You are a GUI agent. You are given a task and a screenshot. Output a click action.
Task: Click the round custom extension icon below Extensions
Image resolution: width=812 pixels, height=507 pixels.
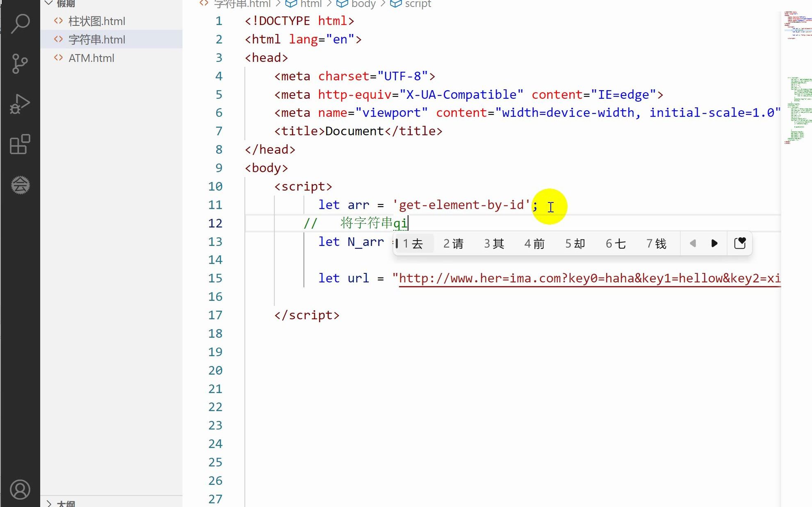tap(20, 185)
